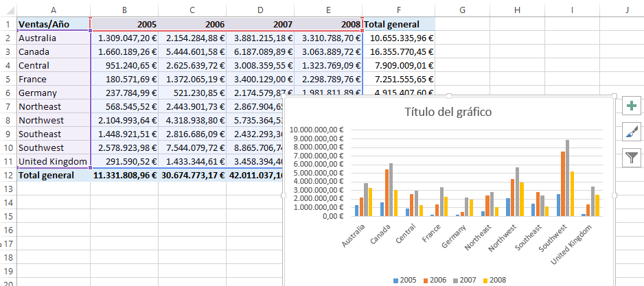Click the tallest gray Southwest bar in chart
Viewport: 644px width, 286px height.
click(567, 178)
